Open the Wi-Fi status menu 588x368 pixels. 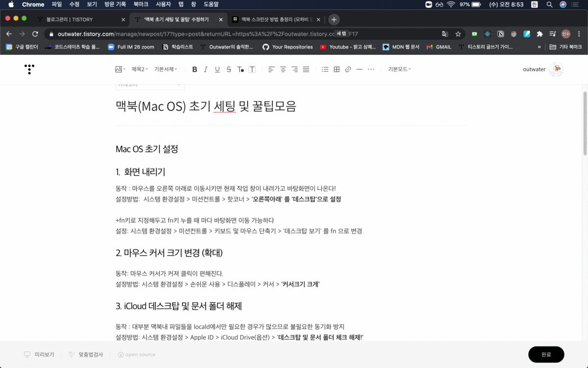[451, 4]
